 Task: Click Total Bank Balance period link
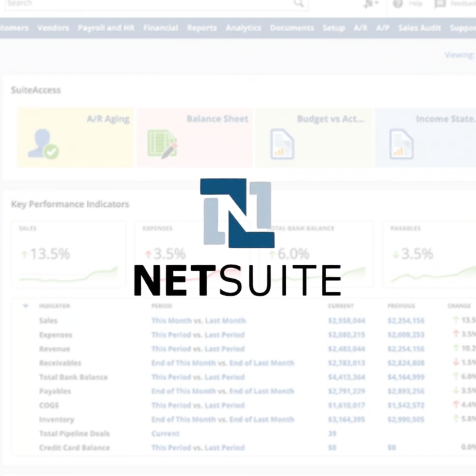(x=198, y=377)
